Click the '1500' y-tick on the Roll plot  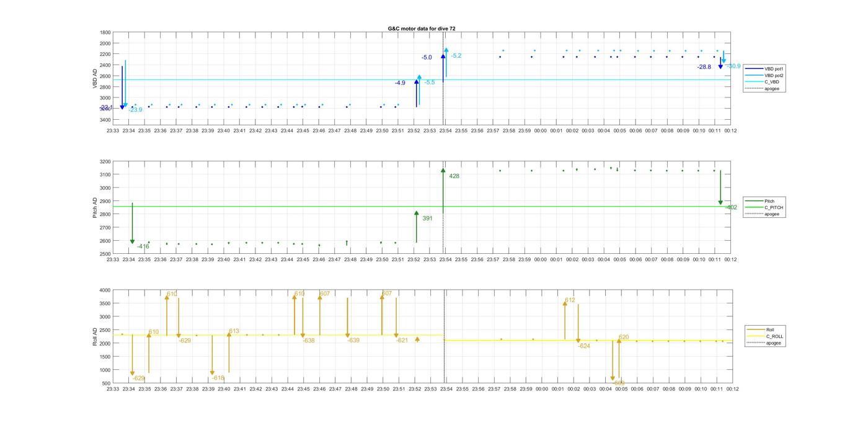[x=105, y=357]
